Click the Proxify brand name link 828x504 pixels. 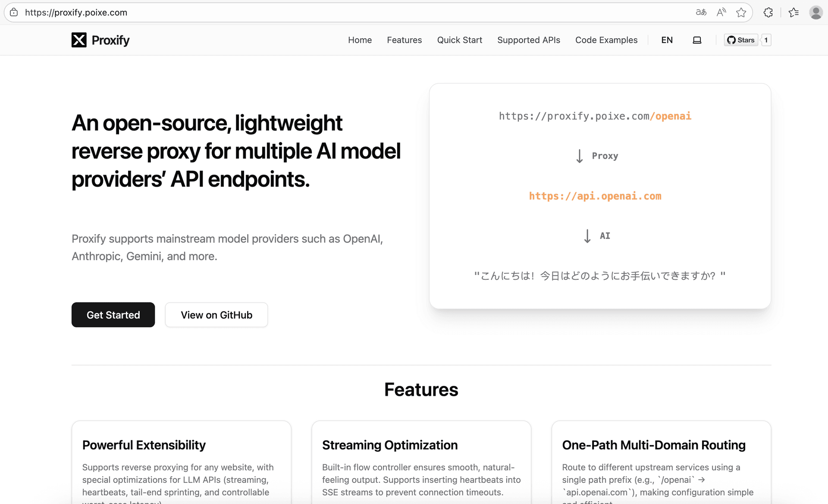point(110,40)
